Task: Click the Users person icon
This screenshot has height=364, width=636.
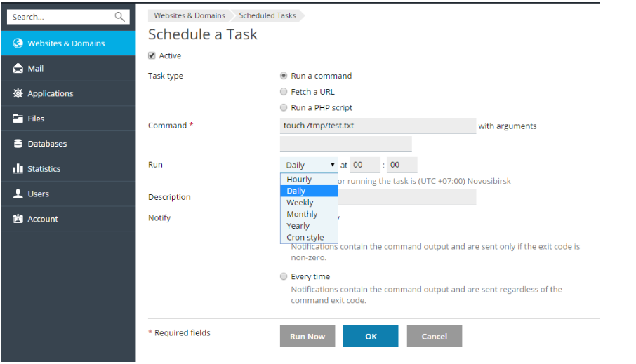Action: click(x=18, y=194)
